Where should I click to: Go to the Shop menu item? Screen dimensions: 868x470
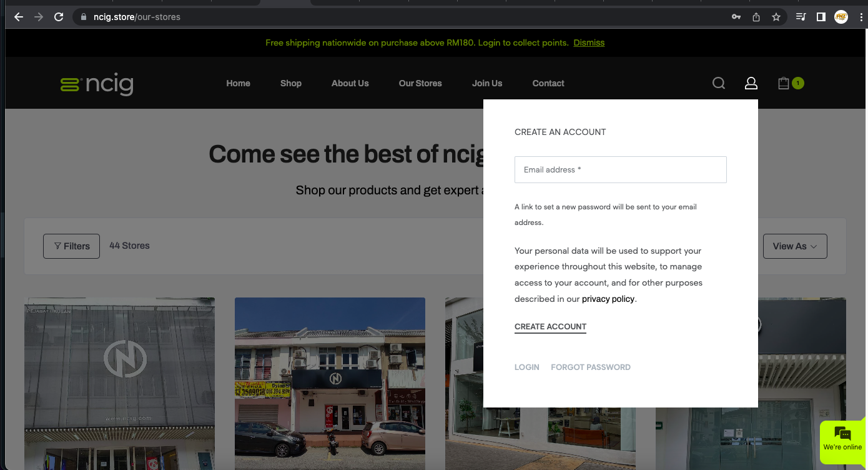coord(290,83)
